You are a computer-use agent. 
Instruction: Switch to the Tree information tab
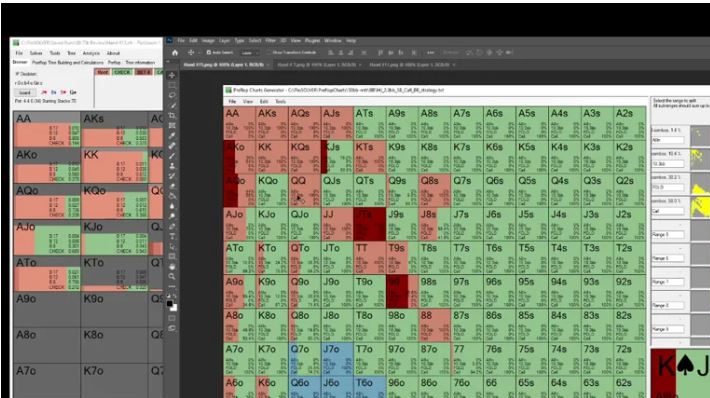pyautogui.click(x=140, y=62)
